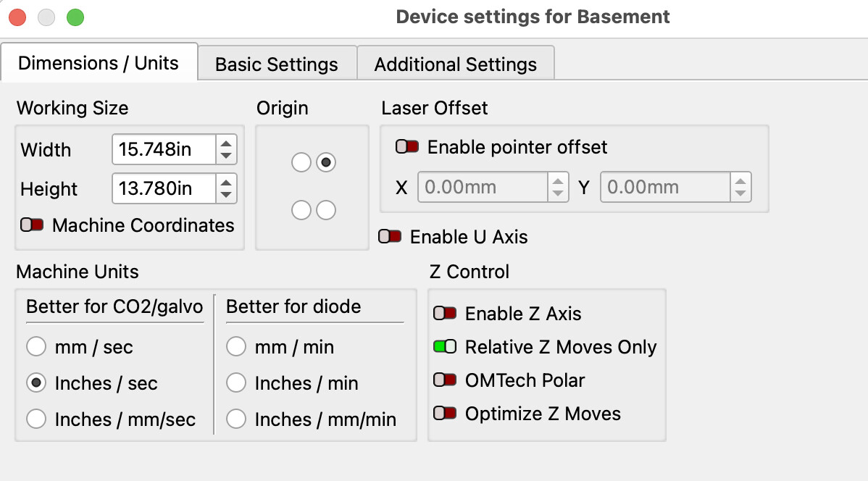Turn on Optimize Z Moves
The image size is (868, 481).
[445, 414]
